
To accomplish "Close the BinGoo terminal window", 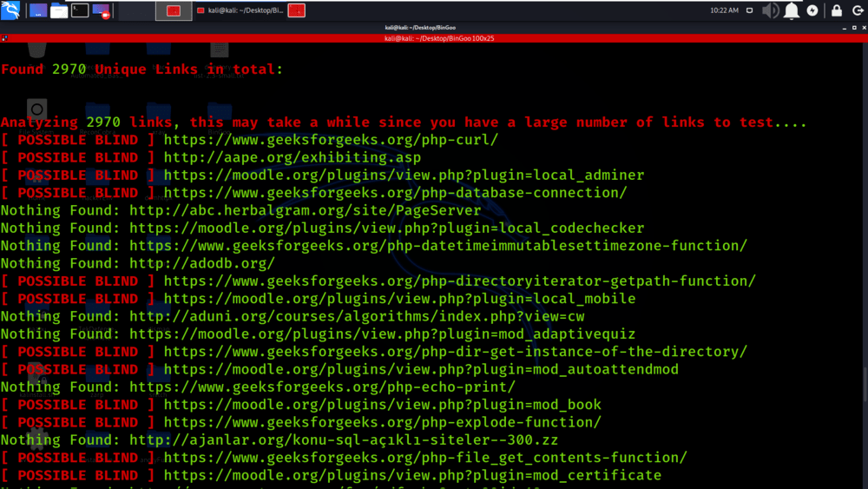I will 865,28.
